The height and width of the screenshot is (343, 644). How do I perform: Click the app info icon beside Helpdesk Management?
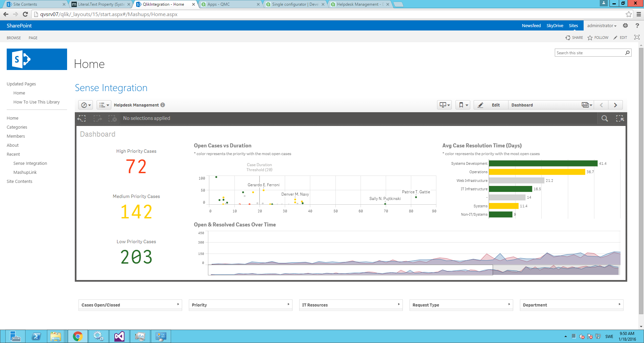pos(163,105)
